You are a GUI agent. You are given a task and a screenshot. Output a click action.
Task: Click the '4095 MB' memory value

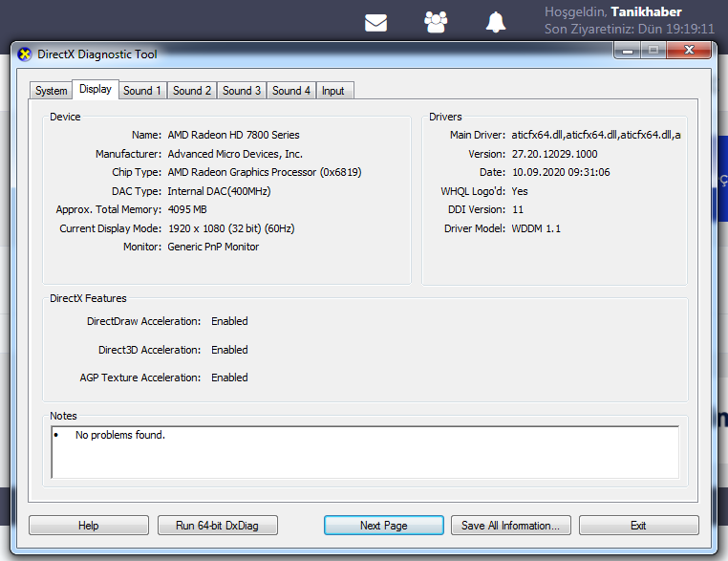click(x=187, y=209)
